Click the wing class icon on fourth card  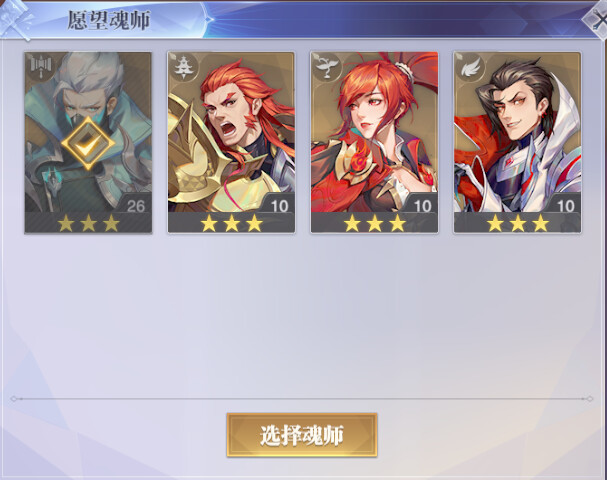(470, 67)
